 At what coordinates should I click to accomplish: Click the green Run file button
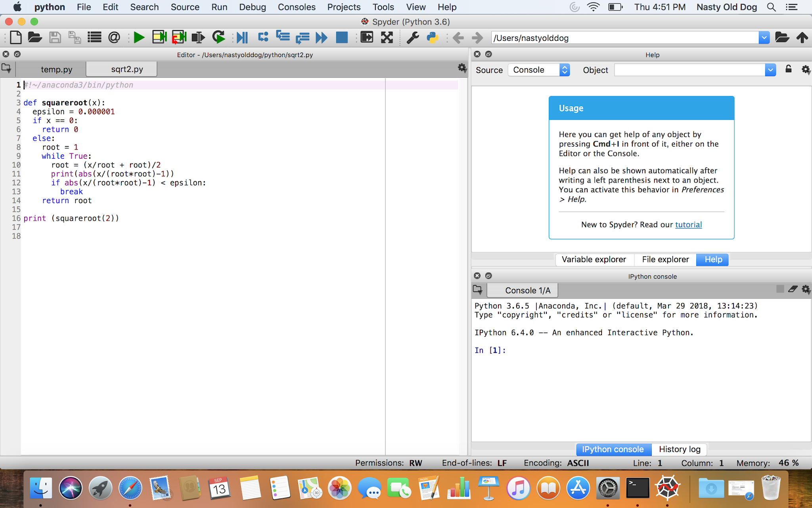point(139,38)
